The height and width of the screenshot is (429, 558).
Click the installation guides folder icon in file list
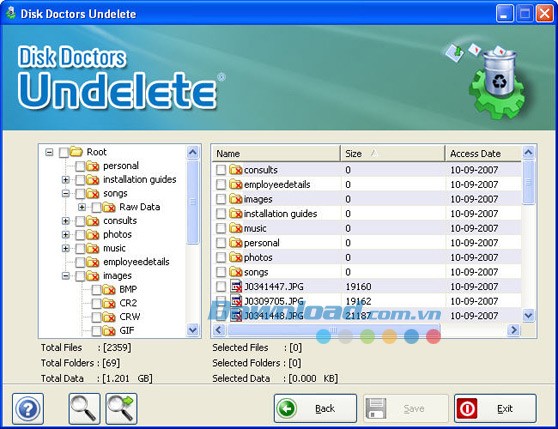(x=236, y=213)
